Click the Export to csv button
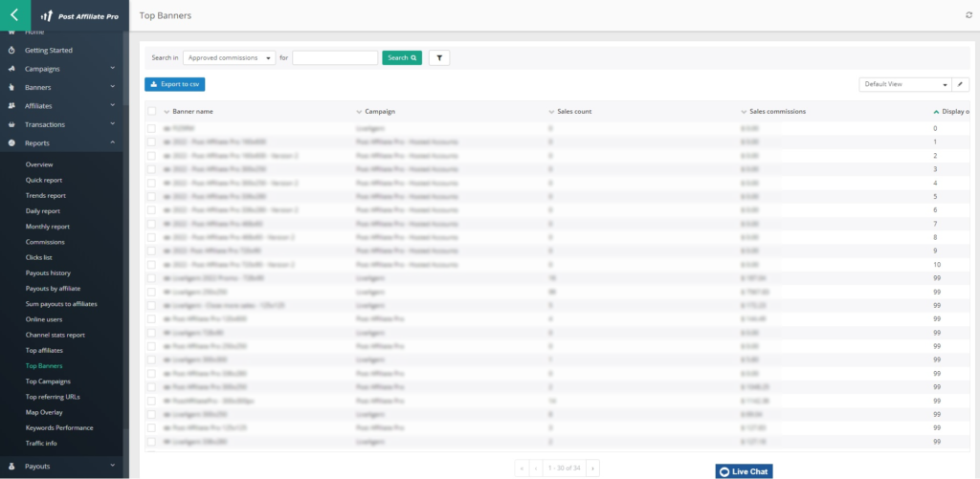This screenshot has height=479, width=980. point(174,84)
